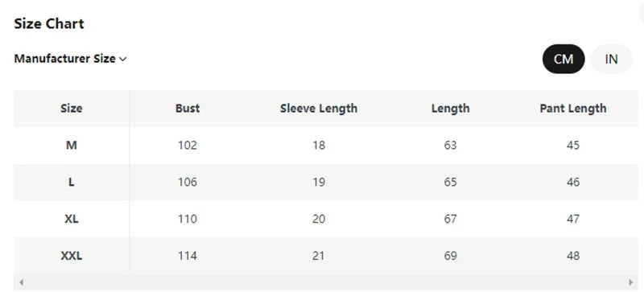Image resolution: width=644 pixels, height=292 pixels.
Task: Click the Length column header
Action: pos(450,109)
